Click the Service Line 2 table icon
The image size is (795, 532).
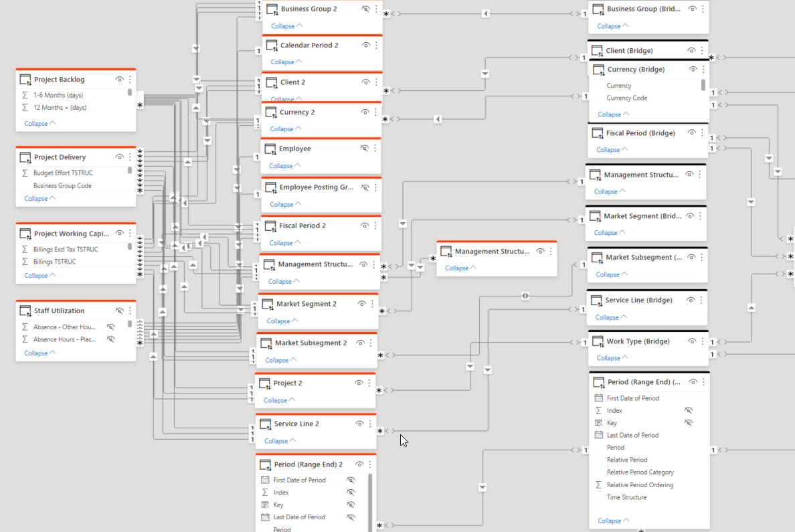266,424
